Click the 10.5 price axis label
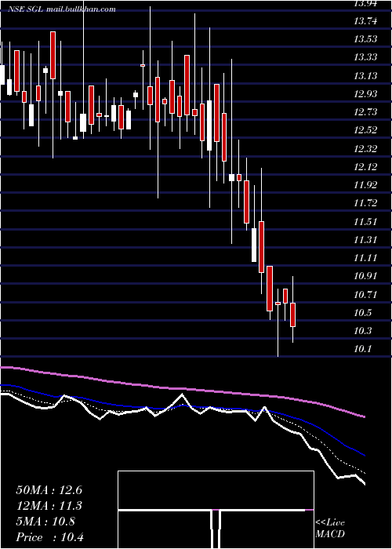 [362, 313]
